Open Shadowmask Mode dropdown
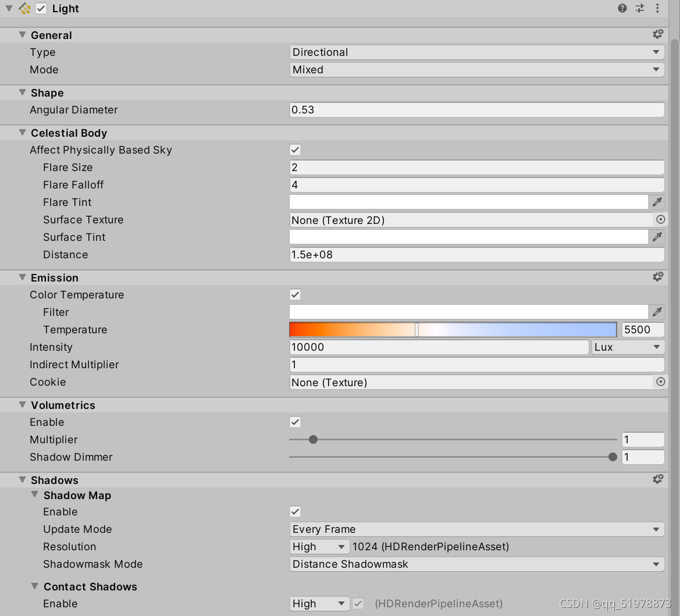 tap(476, 564)
